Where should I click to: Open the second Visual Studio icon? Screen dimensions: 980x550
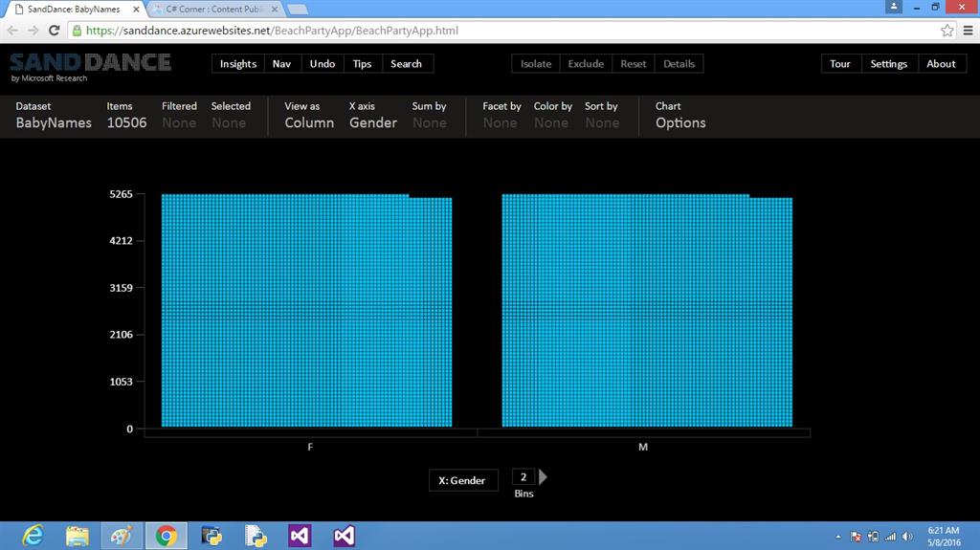pyautogui.click(x=345, y=536)
